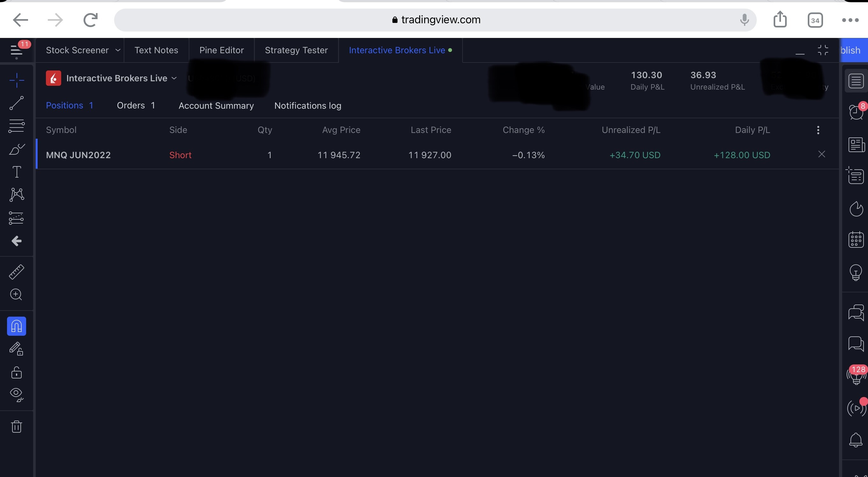Open the news panel
868x477 pixels.
[856, 145]
